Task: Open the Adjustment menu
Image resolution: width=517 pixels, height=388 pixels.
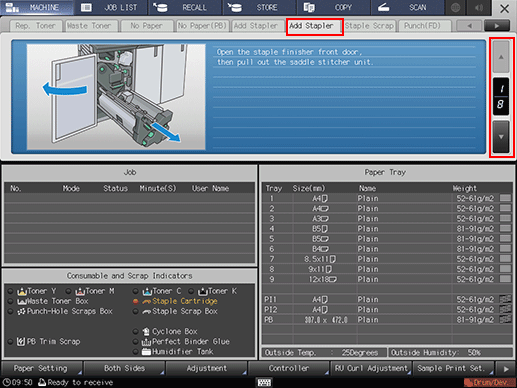Action: [x=207, y=368]
